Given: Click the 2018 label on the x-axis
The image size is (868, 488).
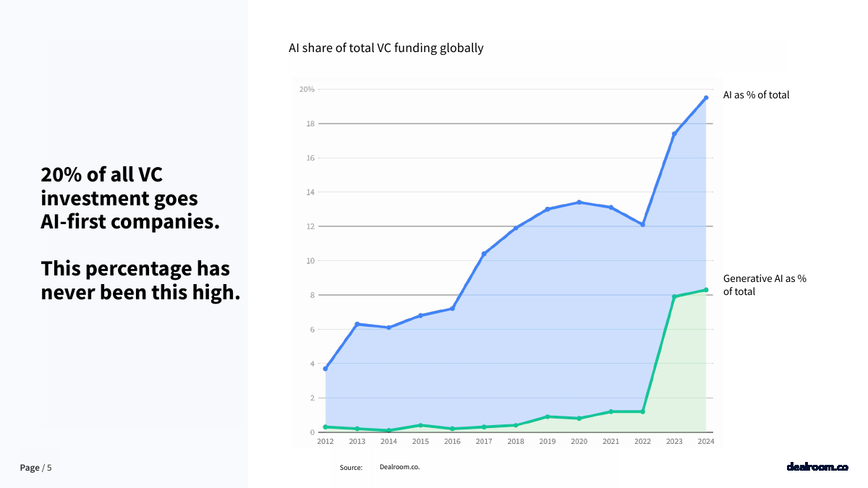Looking at the screenshot, I should coord(516,442).
